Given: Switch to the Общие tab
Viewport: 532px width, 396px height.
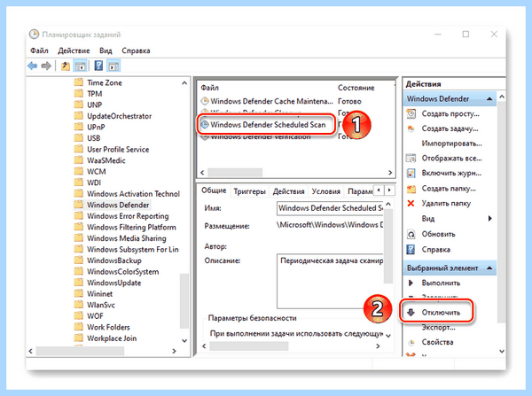Looking at the screenshot, I should 214,190.
